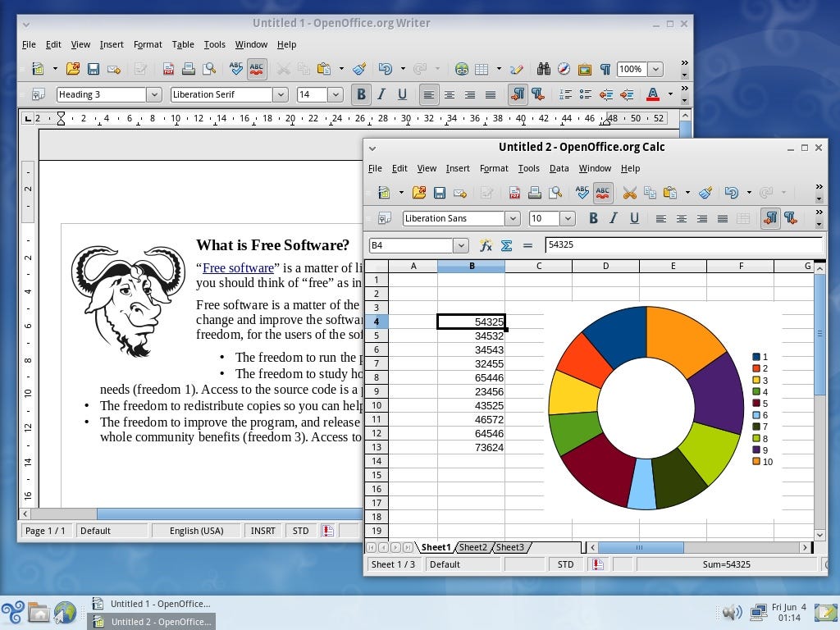This screenshot has width=840, height=630.
Task: Open Find & Replace binoculars in Writer
Action: coord(543,69)
